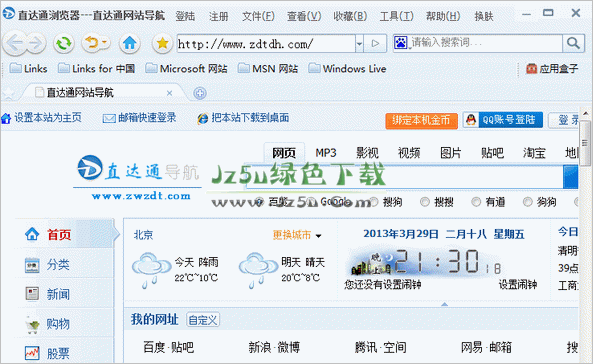
Task: Click the go arrow next to address bar
Action: 375,44
